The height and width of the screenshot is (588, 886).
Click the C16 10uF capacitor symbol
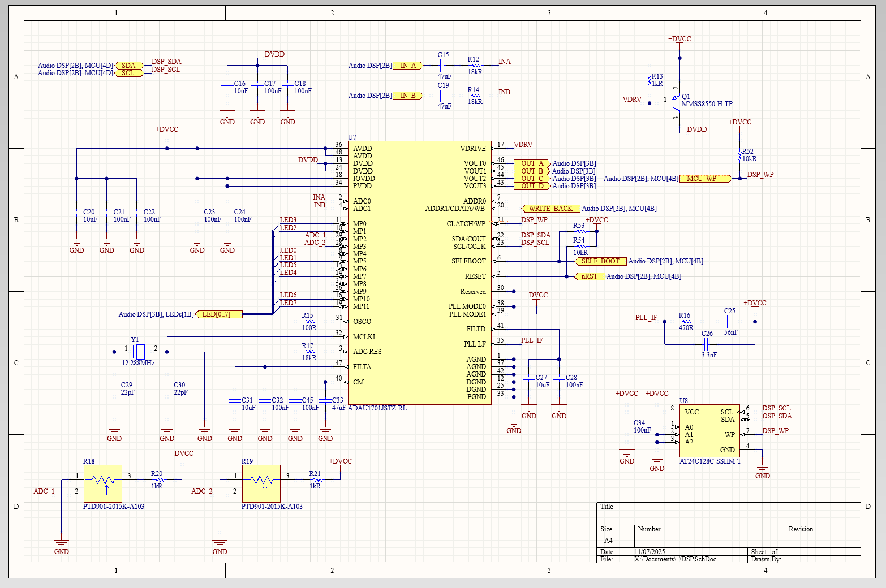click(227, 84)
